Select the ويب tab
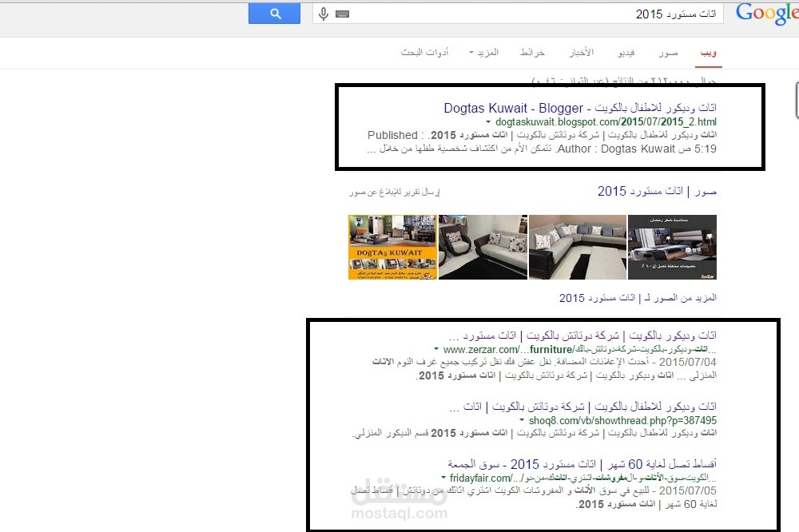Screen dimensions: 799x532 (708, 53)
